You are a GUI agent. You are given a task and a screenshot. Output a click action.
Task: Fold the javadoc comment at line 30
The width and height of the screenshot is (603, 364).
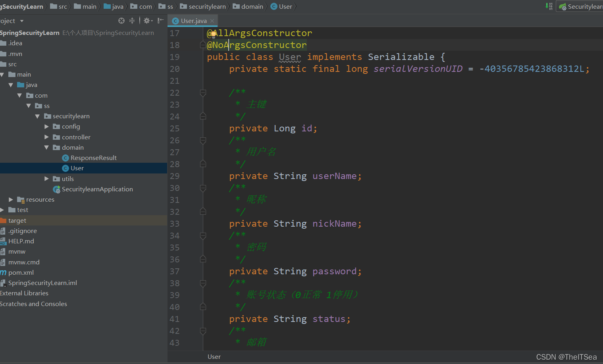[x=203, y=188]
